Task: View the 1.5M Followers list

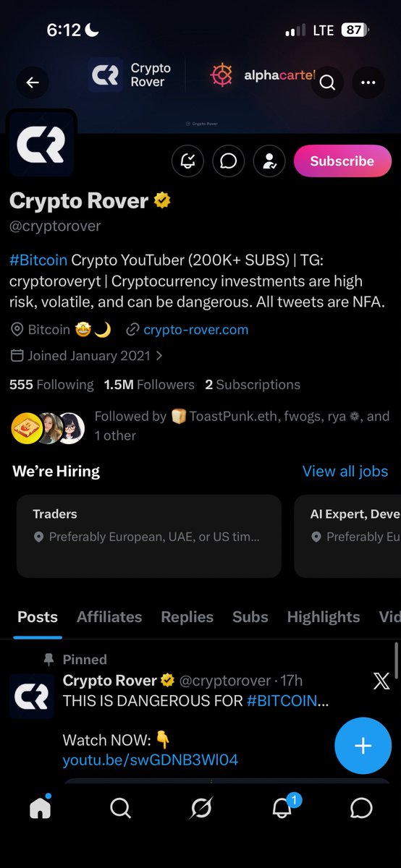Action: click(149, 385)
